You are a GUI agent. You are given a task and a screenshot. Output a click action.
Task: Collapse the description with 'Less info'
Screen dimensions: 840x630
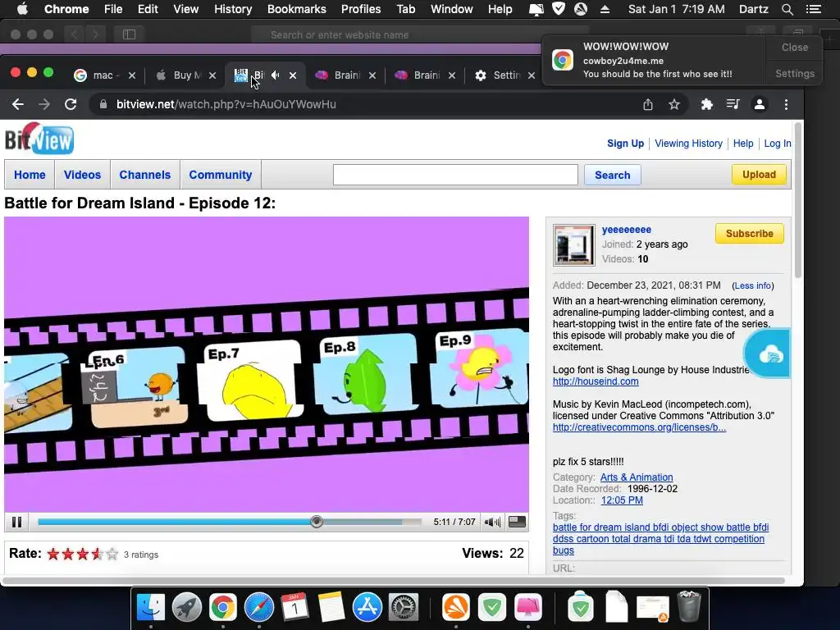coord(753,286)
